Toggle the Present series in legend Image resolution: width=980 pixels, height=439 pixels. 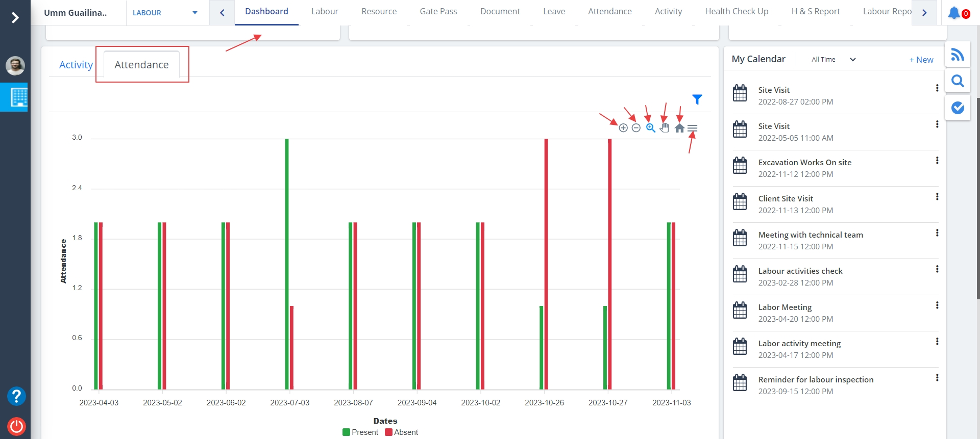pos(360,432)
